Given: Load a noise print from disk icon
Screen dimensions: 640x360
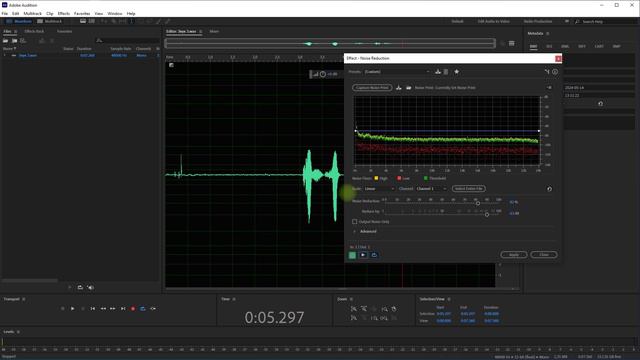Looking at the screenshot, I should (409, 88).
